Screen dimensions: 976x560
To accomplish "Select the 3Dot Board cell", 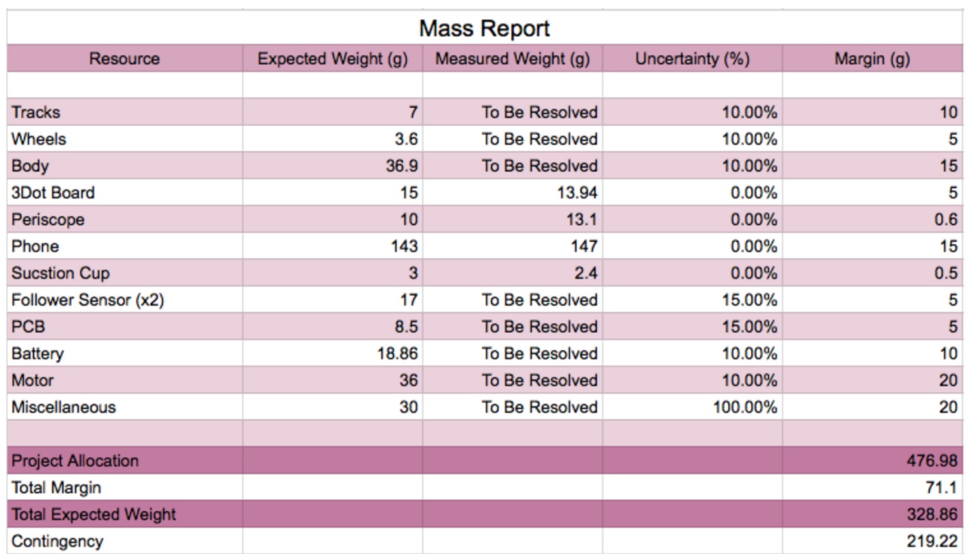I will coord(124,192).
